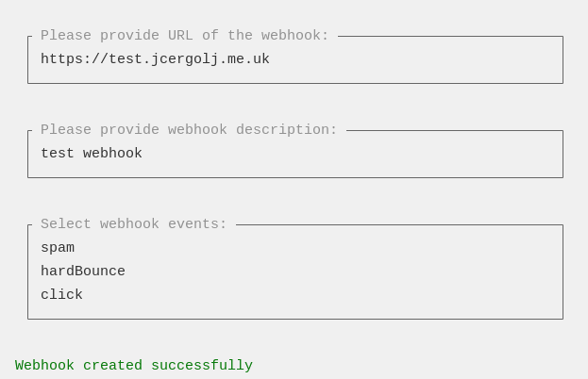The width and height of the screenshot is (588, 379).
Task: Click the 'Webhook created successfully' message
Action: 134,366
